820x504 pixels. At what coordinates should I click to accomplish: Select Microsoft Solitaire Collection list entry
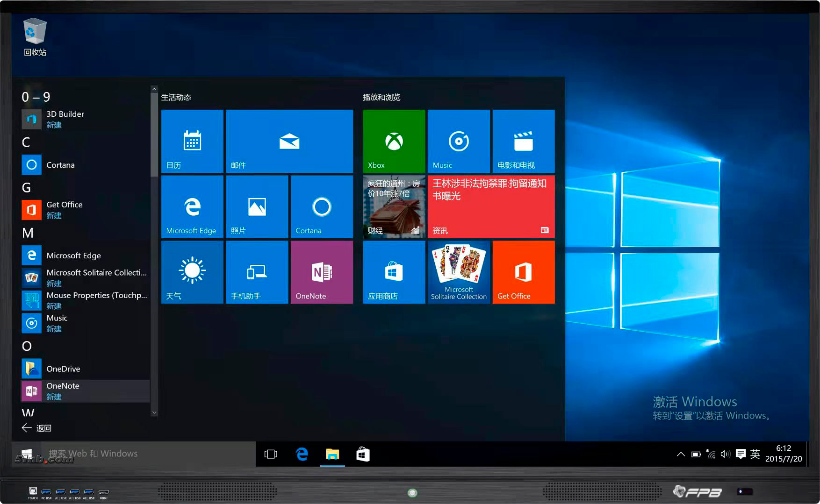click(x=85, y=278)
